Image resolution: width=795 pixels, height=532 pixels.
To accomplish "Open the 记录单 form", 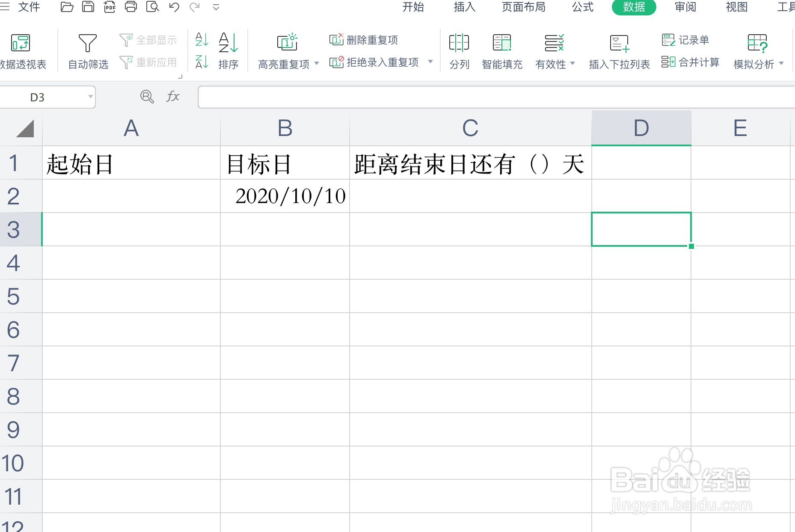I will coord(685,40).
